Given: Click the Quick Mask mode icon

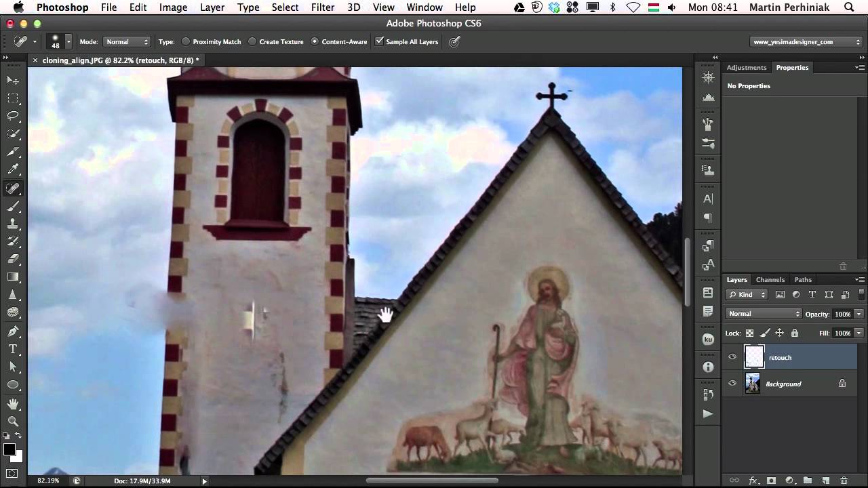Looking at the screenshot, I should pyautogui.click(x=12, y=473).
